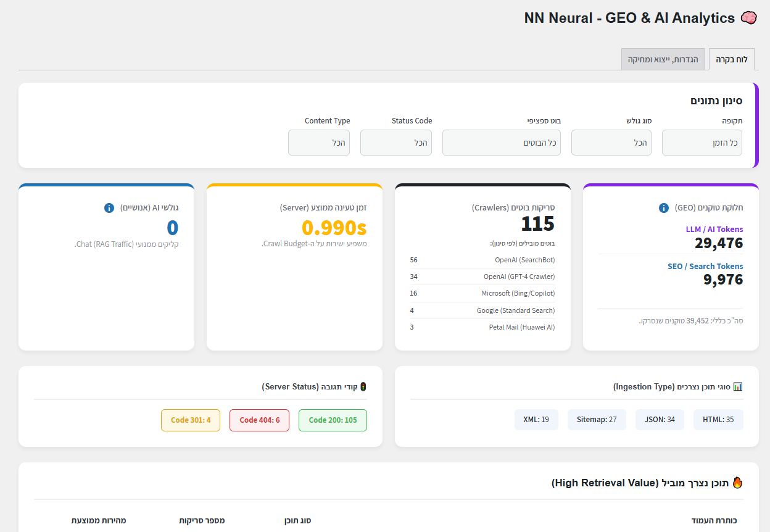Viewport: 770px width, 532px height.
Task: Open the תקופה period dropdown
Action: pyautogui.click(x=702, y=143)
